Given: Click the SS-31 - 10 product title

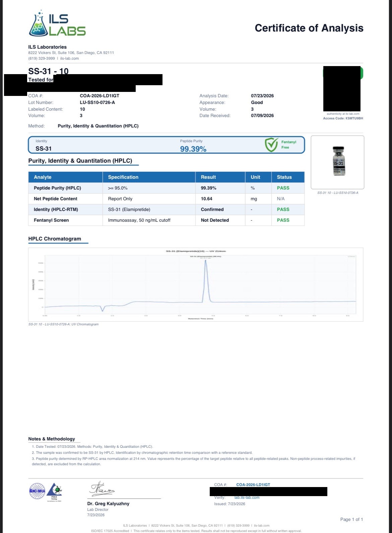Looking at the screenshot, I should [x=48, y=71].
